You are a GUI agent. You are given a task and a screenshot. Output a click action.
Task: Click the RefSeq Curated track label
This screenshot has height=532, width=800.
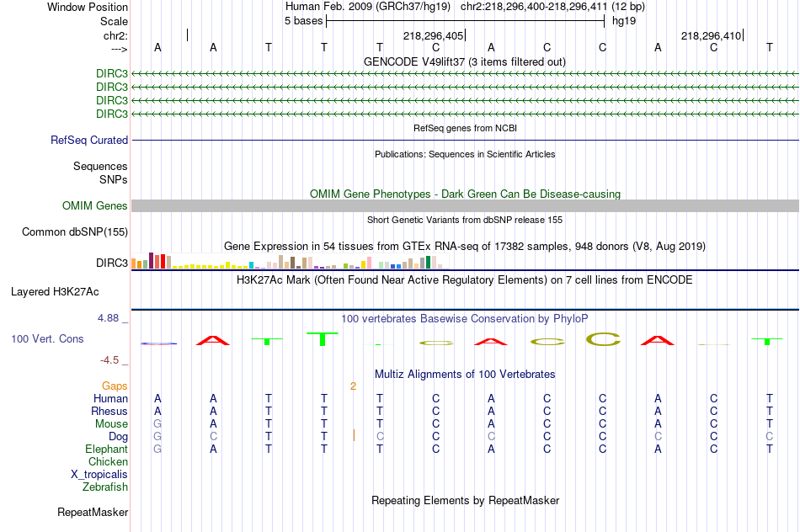coord(88,140)
